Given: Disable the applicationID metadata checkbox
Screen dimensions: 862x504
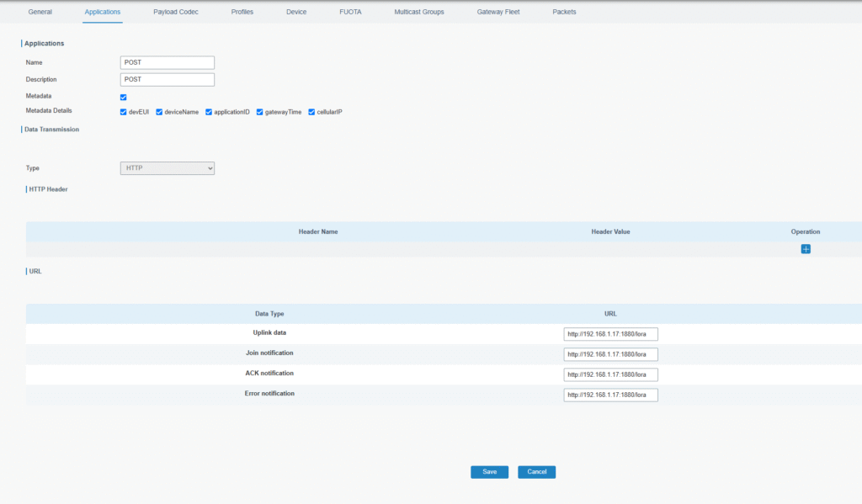Looking at the screenshot, I should [x=209, y=112].
